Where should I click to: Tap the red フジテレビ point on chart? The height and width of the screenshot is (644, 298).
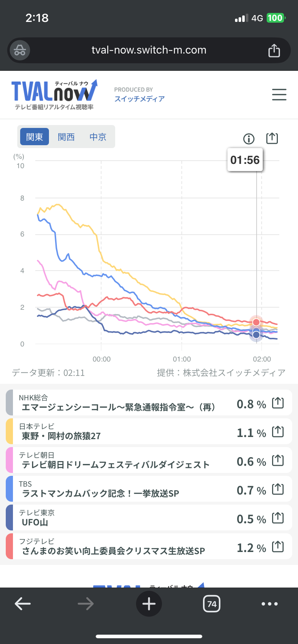point(256,322)
